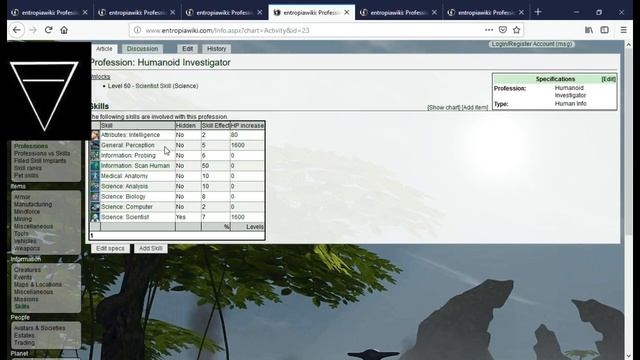The width and height of the screenshot is (640, 360).
Task: Open the Attributes: Intelligence skill link
Action: [x=130, y=135]
